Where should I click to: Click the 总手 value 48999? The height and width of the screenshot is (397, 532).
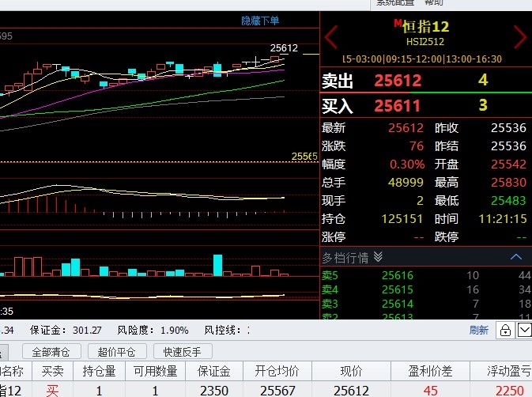[406, 183]
